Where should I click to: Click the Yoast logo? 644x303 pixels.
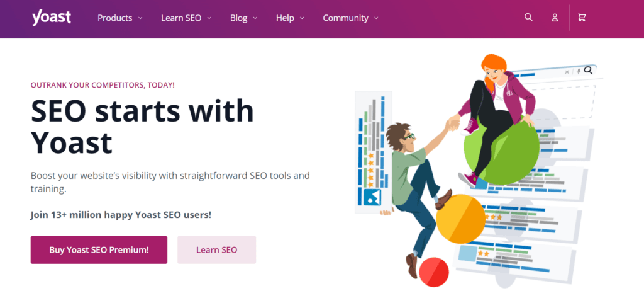pyautogui.click(x=52, y=18)
